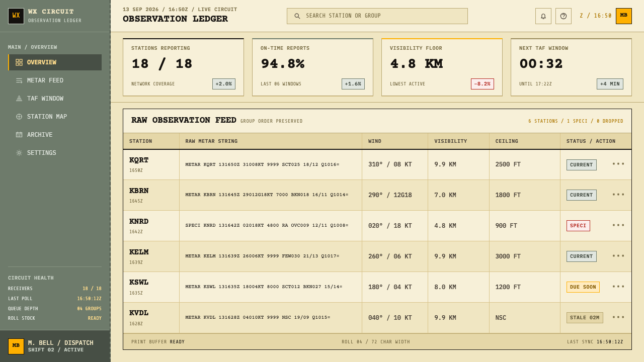Click the MB avatar in top bar
Image resolution: width=644 pixels, height=362 pixels.
pyautogui.click(x=624, y=16)
